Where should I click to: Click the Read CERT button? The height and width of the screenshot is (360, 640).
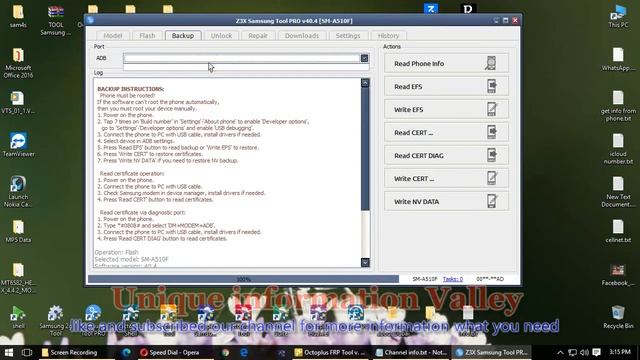[x=446, y=132]
